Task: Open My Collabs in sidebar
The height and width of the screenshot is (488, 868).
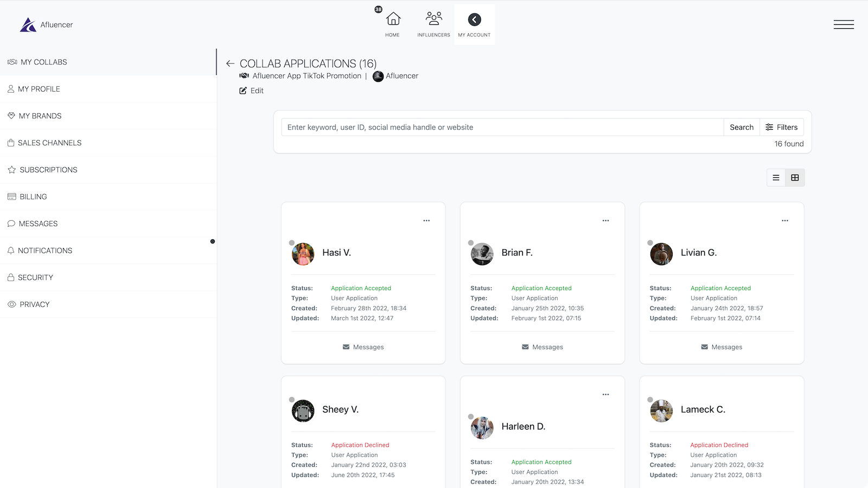Action: click(x=108, y=62)
